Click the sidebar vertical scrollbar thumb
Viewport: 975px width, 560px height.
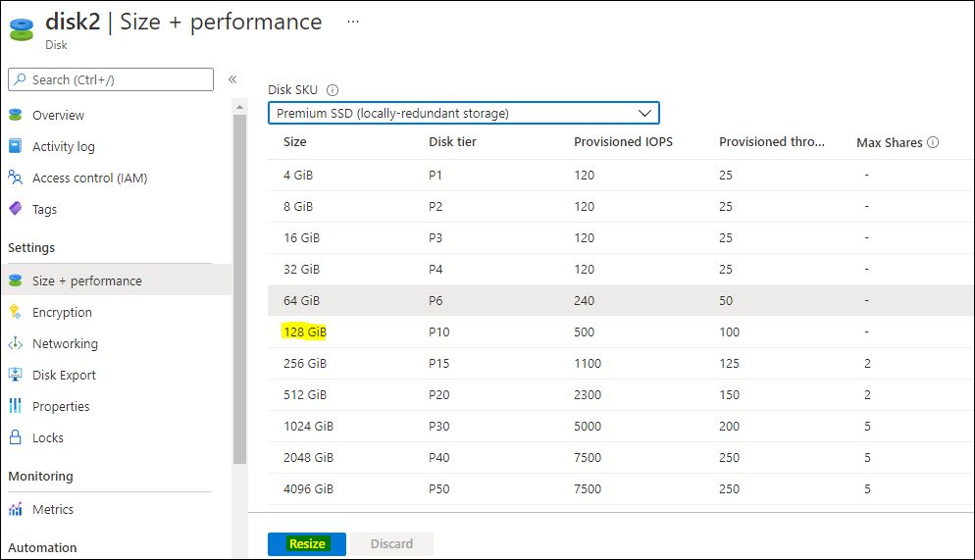click(239, 289)
